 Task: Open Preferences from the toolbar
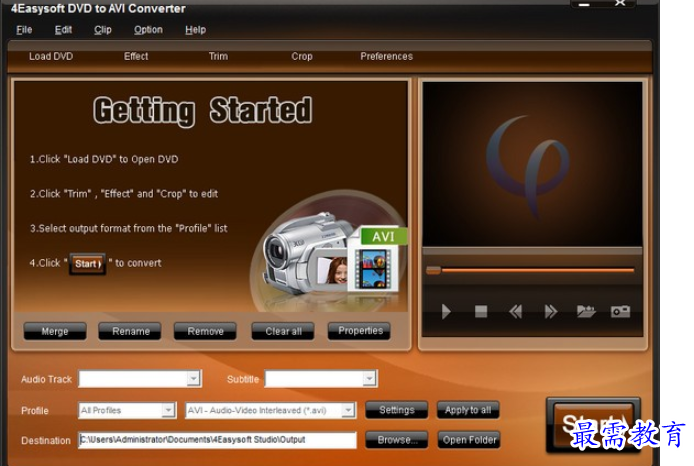[x=386, y=57]
